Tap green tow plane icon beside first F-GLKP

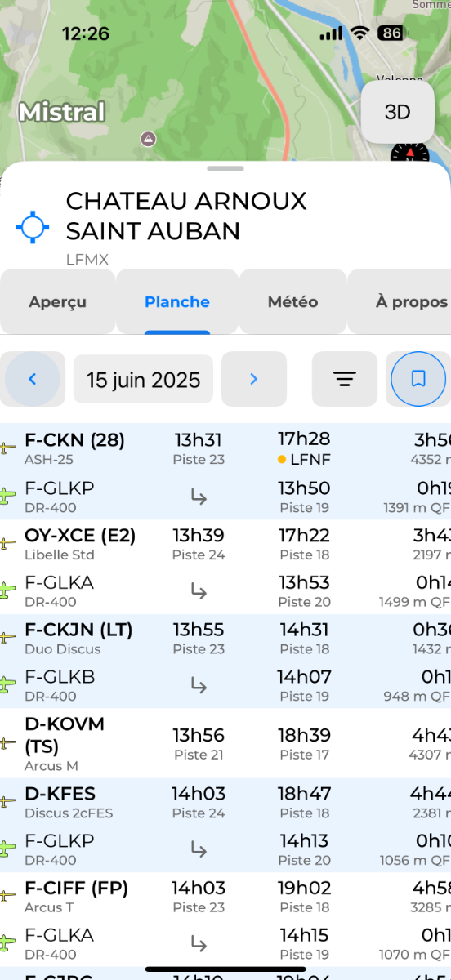point(7,496)
